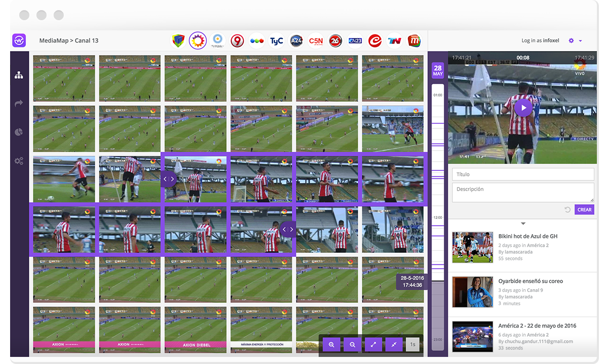Switch to the Canal 9 channel icon

click(237, 40)
